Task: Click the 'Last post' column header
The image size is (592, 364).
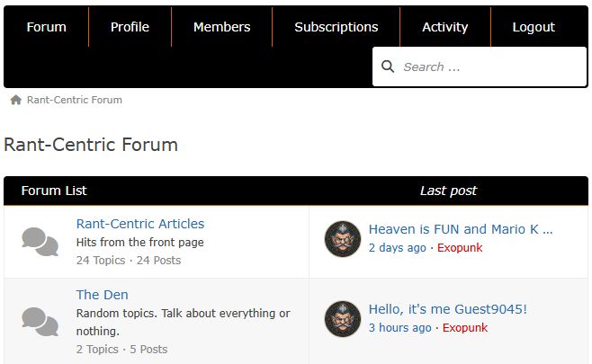Action: [449, 191]
